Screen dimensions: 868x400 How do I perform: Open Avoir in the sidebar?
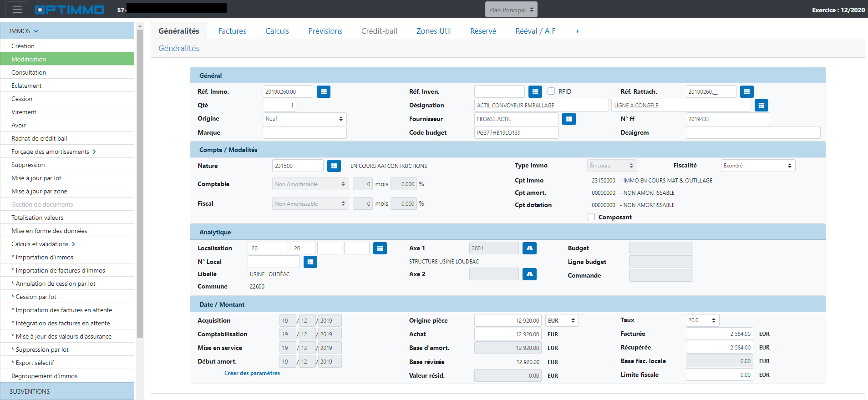pos(67,125)
